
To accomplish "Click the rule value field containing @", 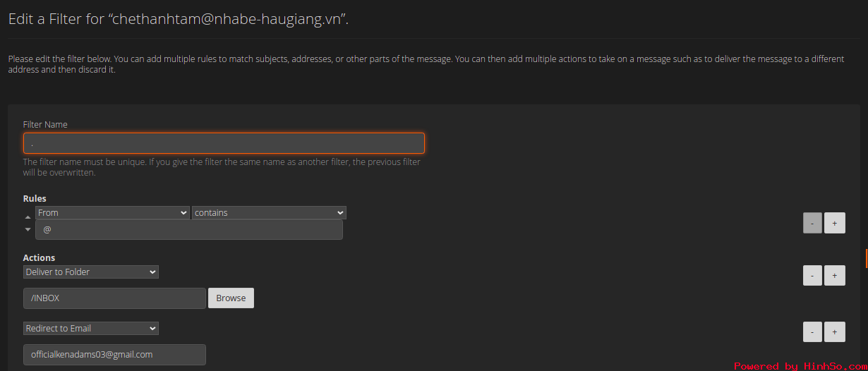I will tap(189, 229).
